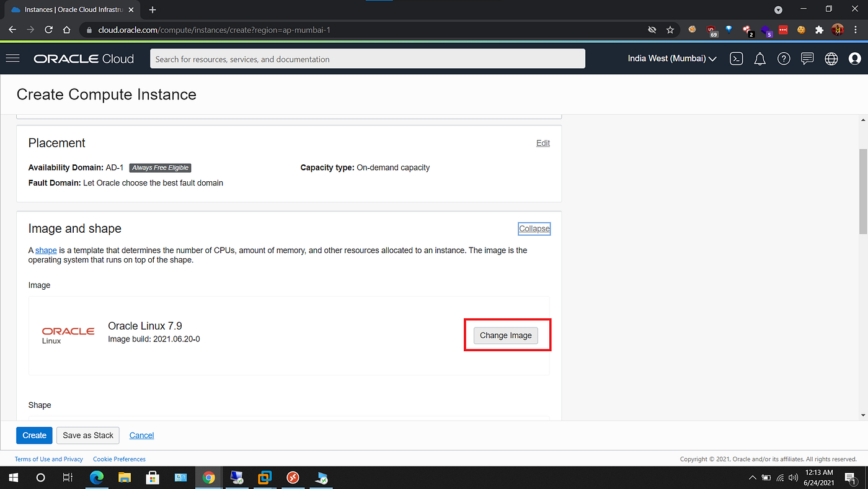The image size is (868, 489).
Task: Focus the Oracle Cloud search field
Action: click(x=368, y=59)
